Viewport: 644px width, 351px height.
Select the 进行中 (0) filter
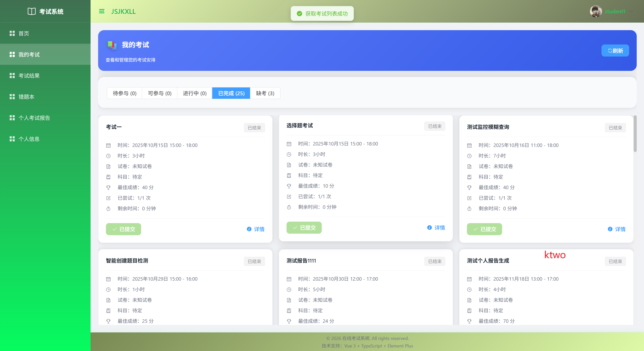(195, 93)
